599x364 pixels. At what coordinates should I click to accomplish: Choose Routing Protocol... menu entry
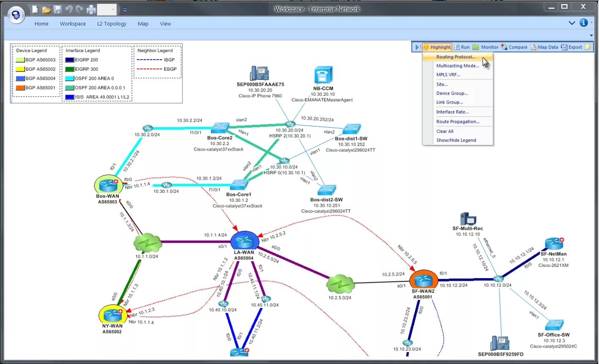click(458, 57)
